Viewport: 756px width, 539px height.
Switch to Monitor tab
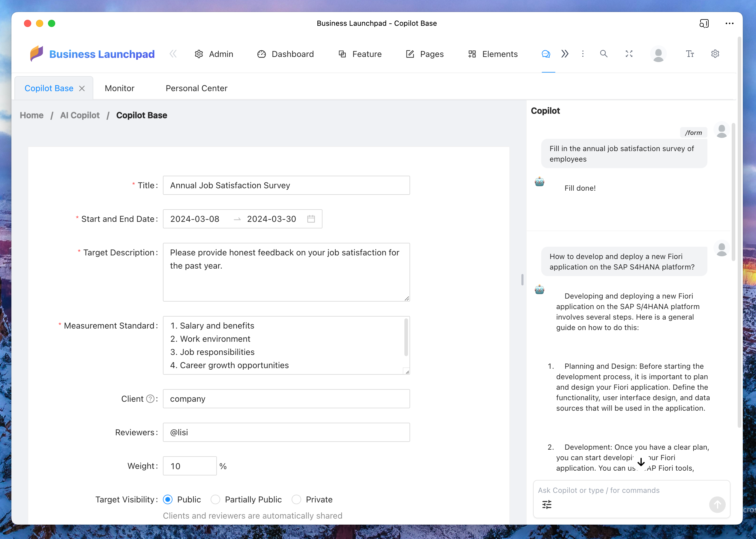click(120, 88)
